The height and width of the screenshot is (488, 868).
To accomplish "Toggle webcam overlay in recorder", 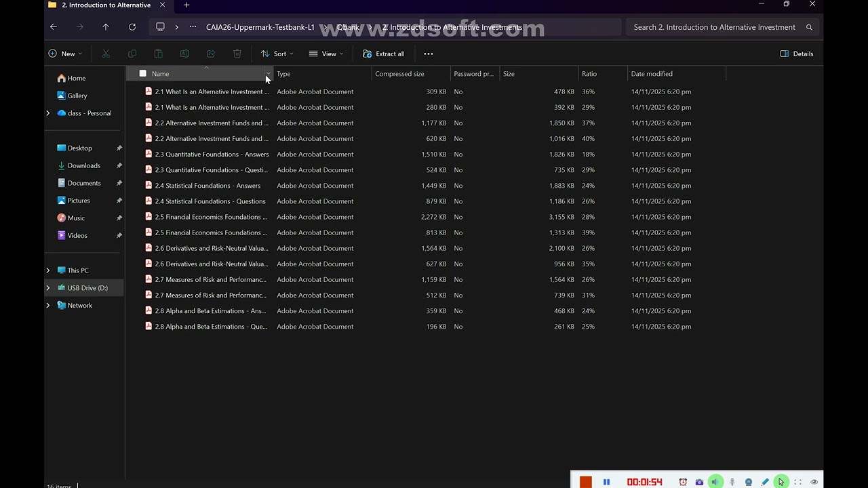I will (748, 482).
